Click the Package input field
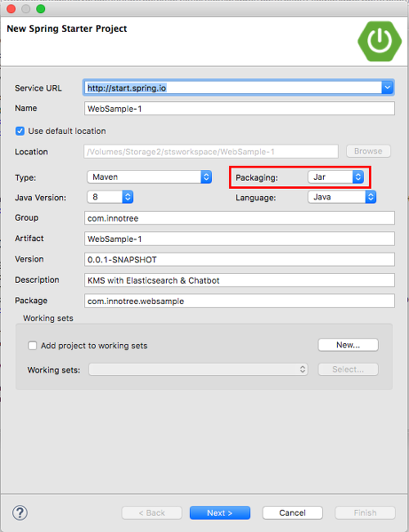 pyautogui.click(x=240, y=301)
